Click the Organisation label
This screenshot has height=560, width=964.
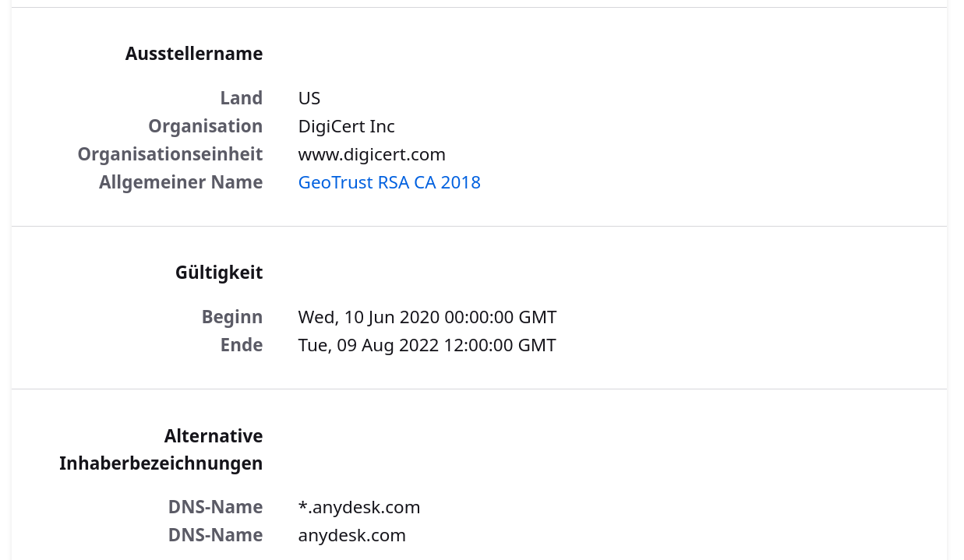click(206, 126)
